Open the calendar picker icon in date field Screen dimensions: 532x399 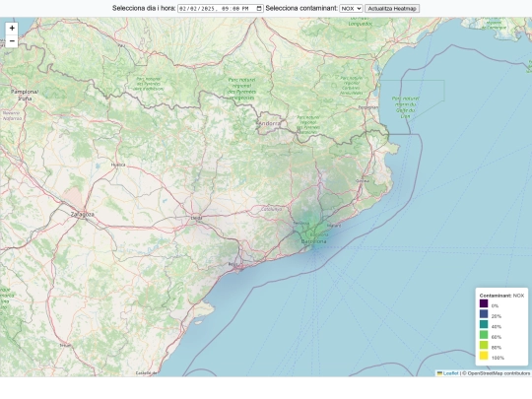point(259,9)
